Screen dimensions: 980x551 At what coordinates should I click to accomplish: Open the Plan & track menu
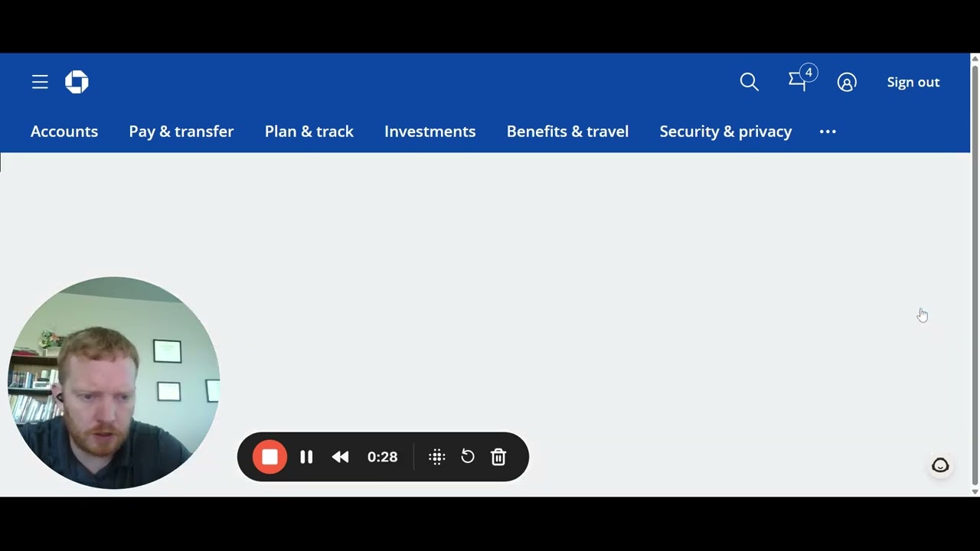tap(309, 132)
